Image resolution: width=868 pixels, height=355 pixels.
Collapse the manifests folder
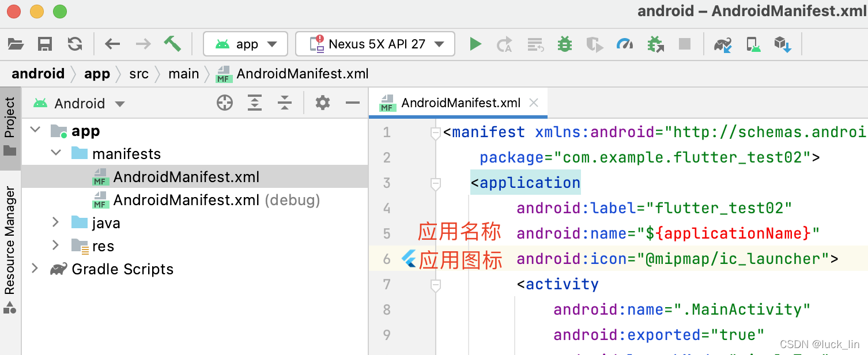click(56, 153)
